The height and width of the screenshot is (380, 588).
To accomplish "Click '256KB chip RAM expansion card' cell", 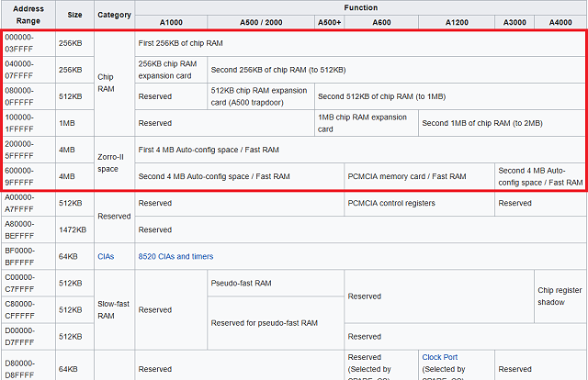I will pos(171,70).
